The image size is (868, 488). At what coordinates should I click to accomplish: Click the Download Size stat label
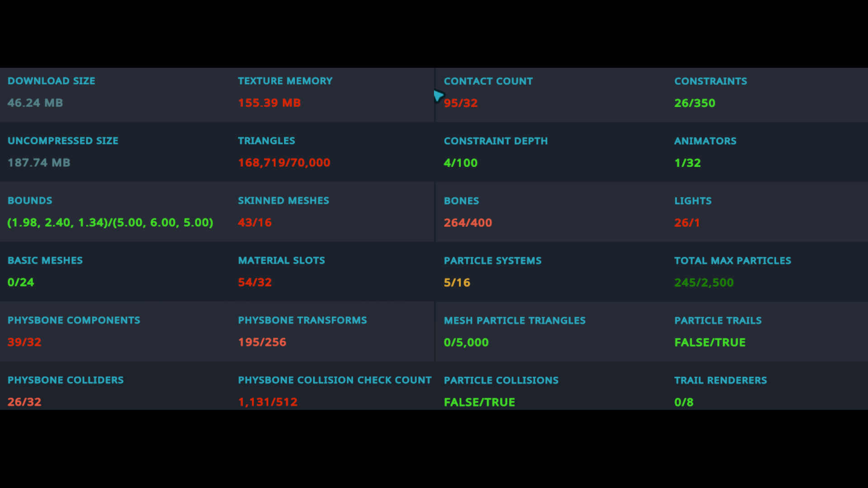tap(51, 81)
